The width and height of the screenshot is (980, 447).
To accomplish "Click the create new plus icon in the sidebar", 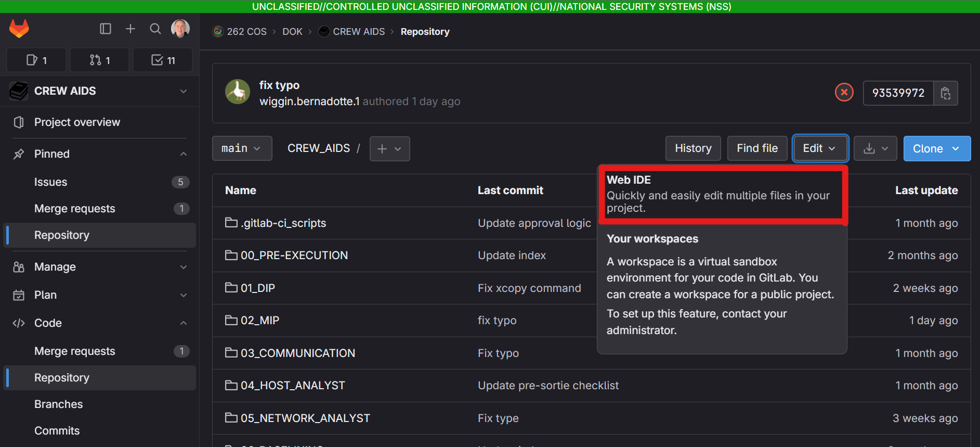I will pos(130,29).
